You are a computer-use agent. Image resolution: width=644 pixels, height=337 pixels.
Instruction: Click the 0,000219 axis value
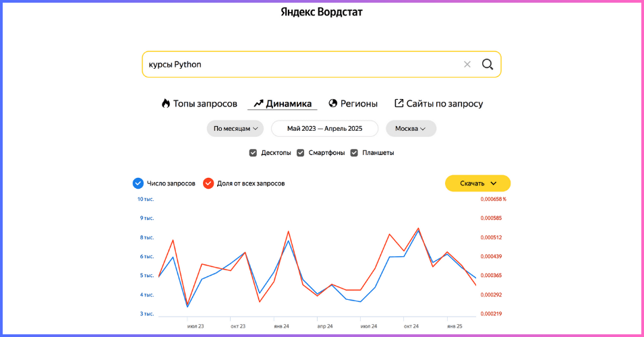[491, 313]
